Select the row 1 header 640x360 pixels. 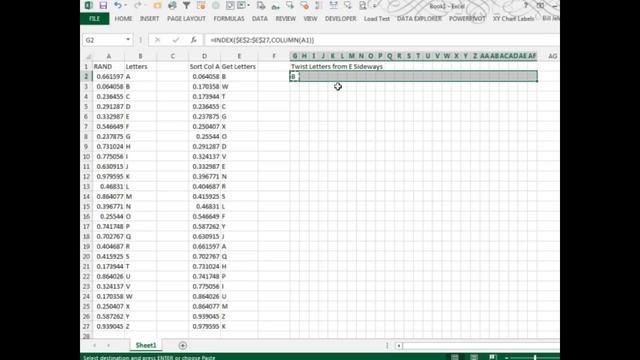tap(86, 67)
